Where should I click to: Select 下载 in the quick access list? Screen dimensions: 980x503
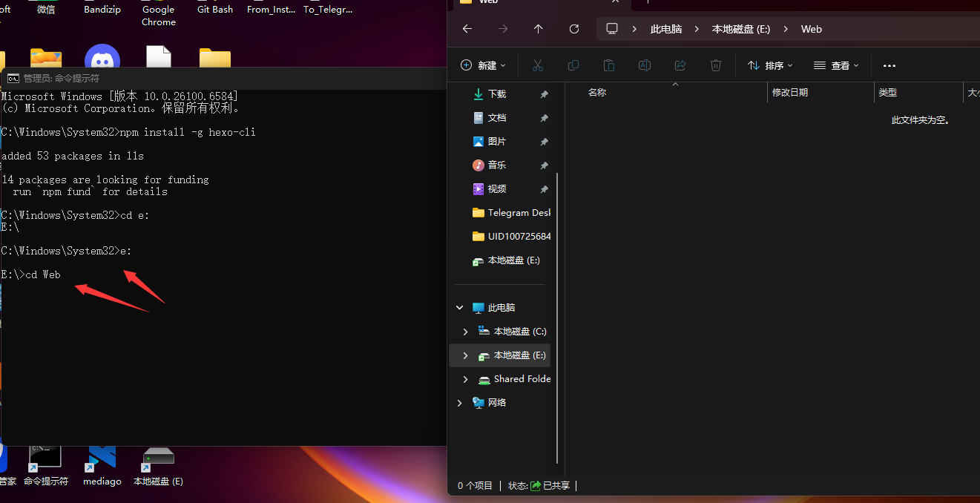click(x=496, y=94)
